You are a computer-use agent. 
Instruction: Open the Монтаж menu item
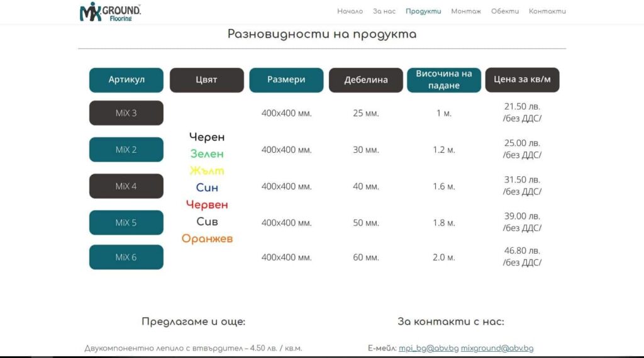pos(466,11)
